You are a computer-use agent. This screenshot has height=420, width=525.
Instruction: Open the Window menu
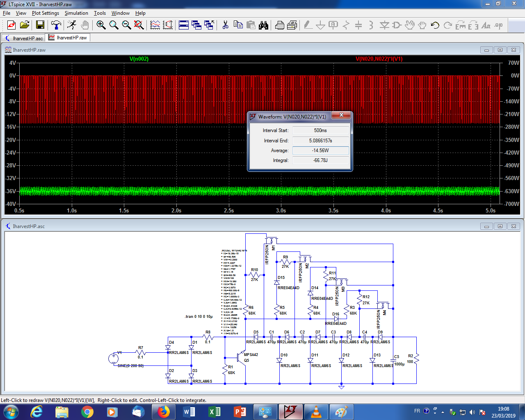coord(121,13)
